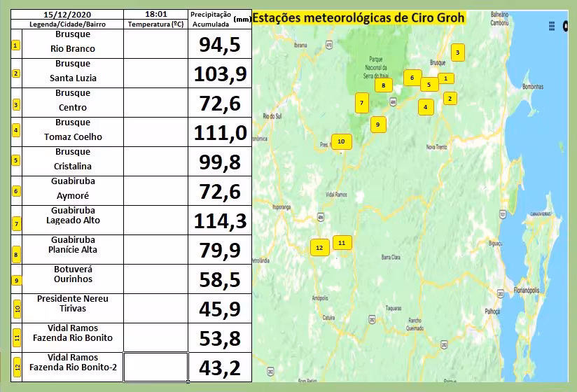The height and width of the screenshot is (392, 577).
Task: Select the Tomaz Coelho station name cell
Action: click(73, 132)
